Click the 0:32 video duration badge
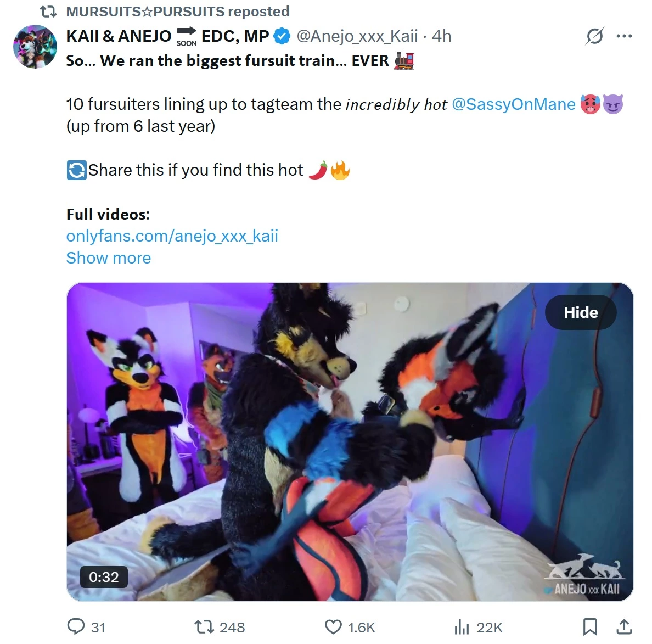The image size is (652, 644). click(x=104, y=577)
